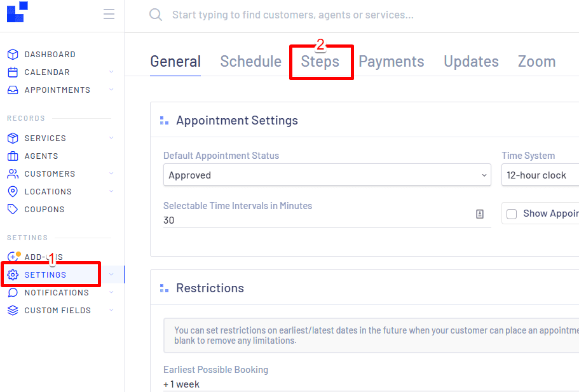Open the search magnifier icon
The width and height of the screenshot is (579, 392).
tap(156, 14)
